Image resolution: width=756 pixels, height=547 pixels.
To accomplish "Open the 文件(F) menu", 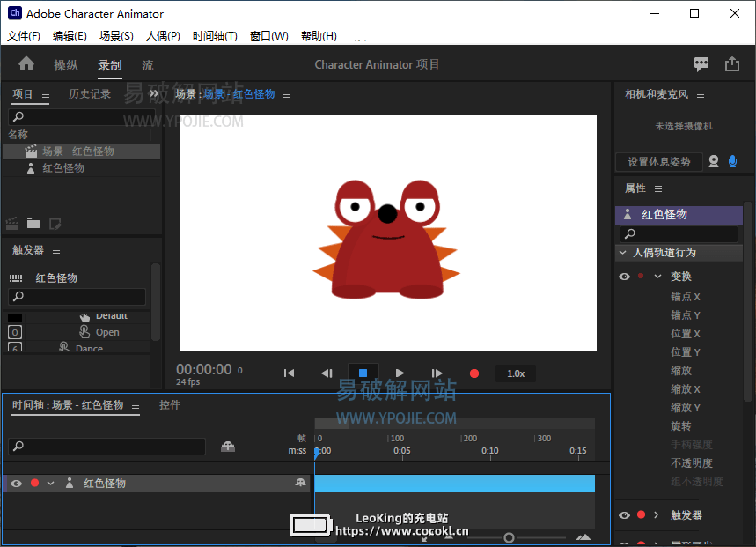I will coord(24,36).
